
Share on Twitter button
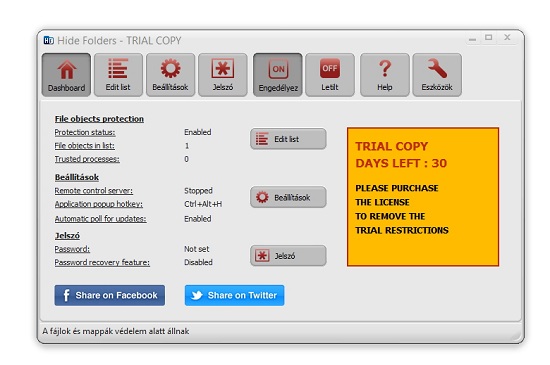click(x=234, y=295)
